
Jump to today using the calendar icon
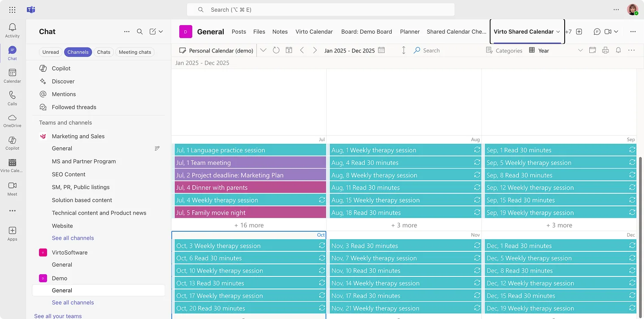[x=289, y=50]
